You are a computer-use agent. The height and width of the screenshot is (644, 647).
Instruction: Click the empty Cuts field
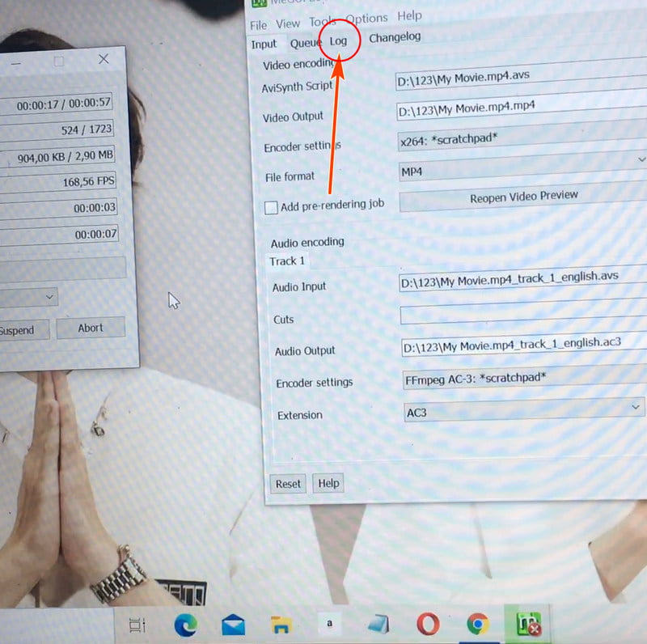(x=523, y=311)
